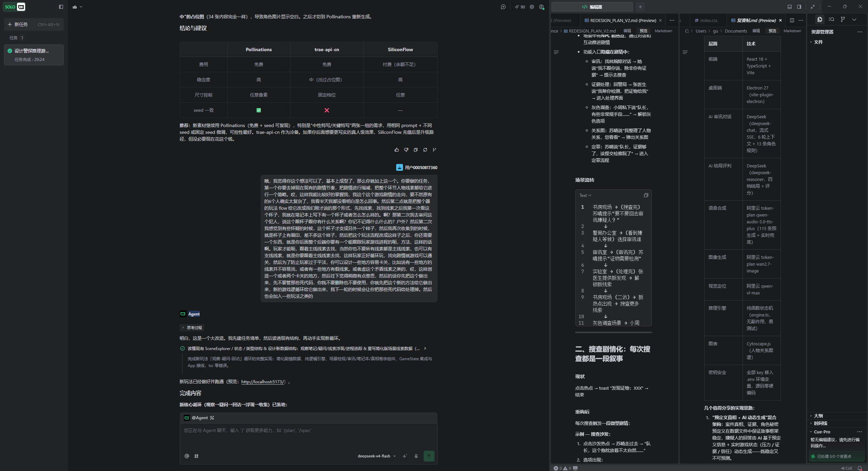
Task: Copy the 场景流转 code block
Action: click(x=646, y=195)
